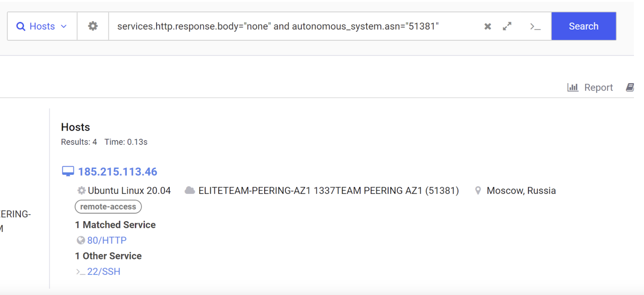Viewport: 644px width, 295px height.
Task: Open the 22/SSH service link
Action: coord(104,271)
